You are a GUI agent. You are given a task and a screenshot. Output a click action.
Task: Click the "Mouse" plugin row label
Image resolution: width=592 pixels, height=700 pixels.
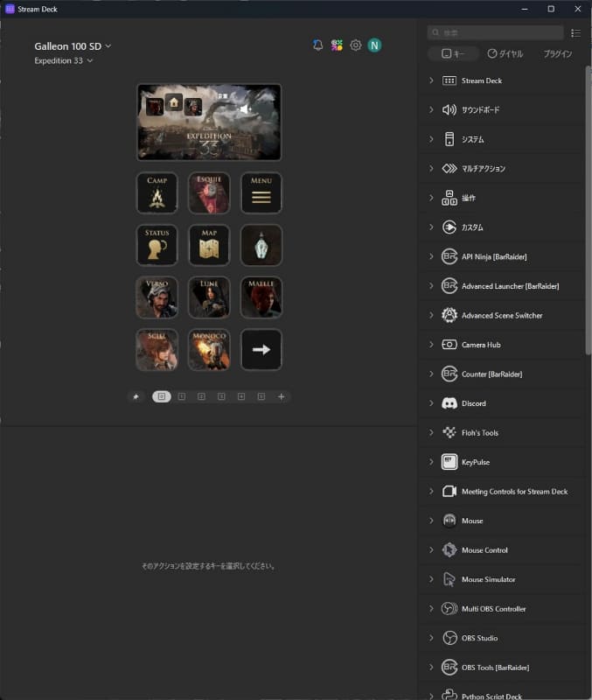click(472, 521)
